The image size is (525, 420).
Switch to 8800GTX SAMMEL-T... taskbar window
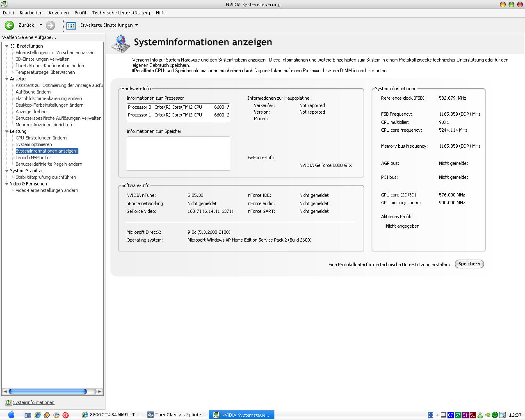111,415
